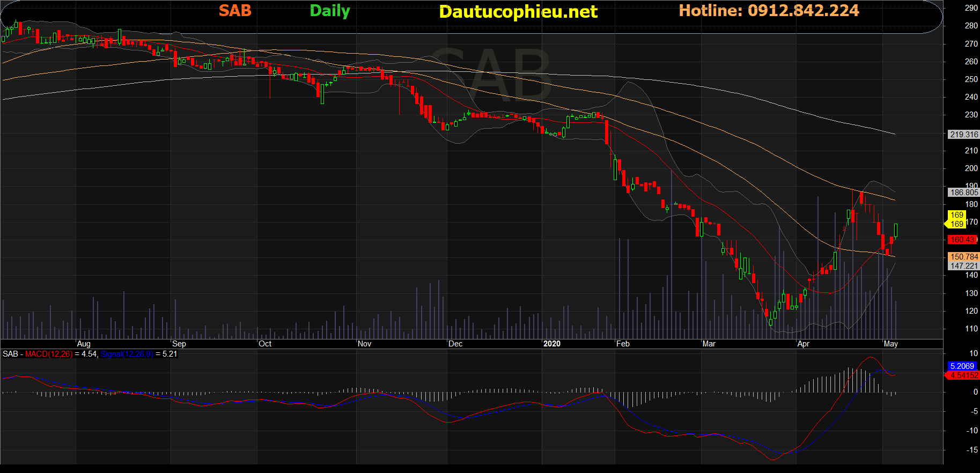Select the 186.805 indicator value label
980x473 pixels.
coord(964,193)
